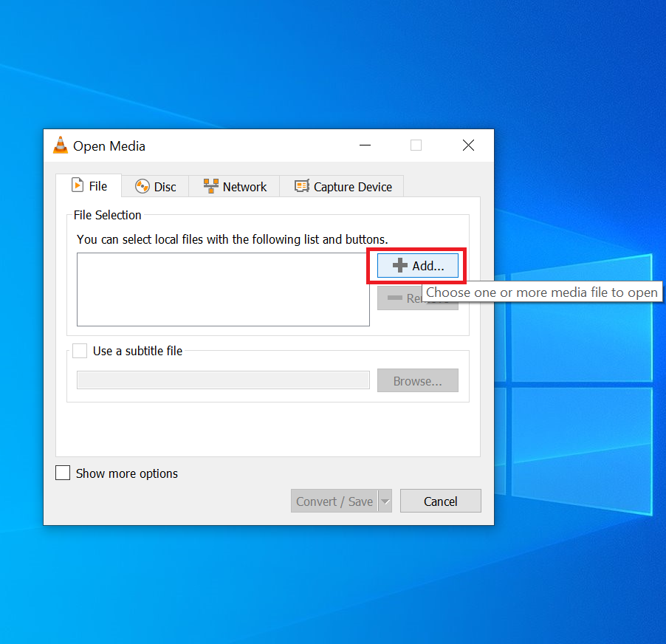Viewport: 666px width, 644px height.
Task: Click the Browse button for subtitles
Action: tap(417, 380)
